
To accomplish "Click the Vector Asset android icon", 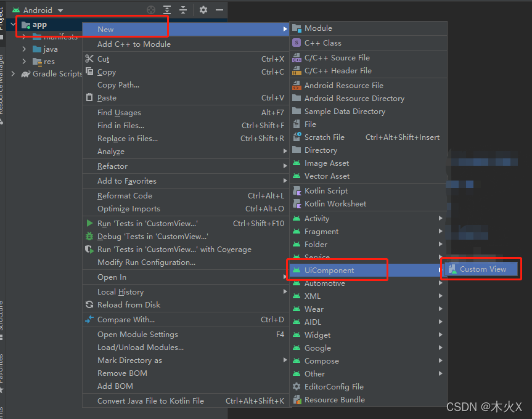I will [297, 176].
